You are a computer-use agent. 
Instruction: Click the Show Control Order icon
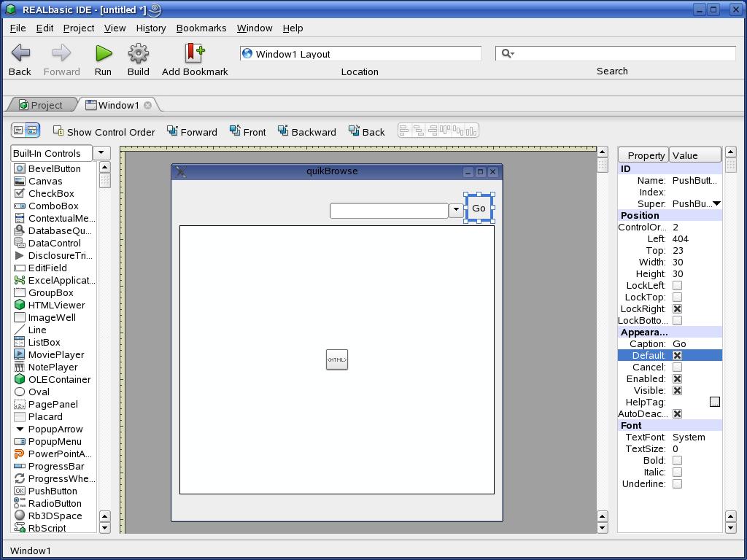click(58, 131)
